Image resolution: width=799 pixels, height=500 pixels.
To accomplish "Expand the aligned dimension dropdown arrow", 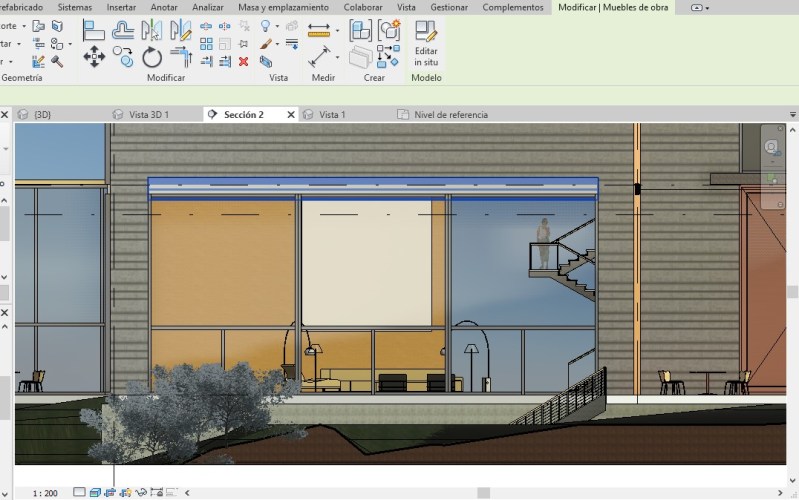I will [x=338, y=56].
